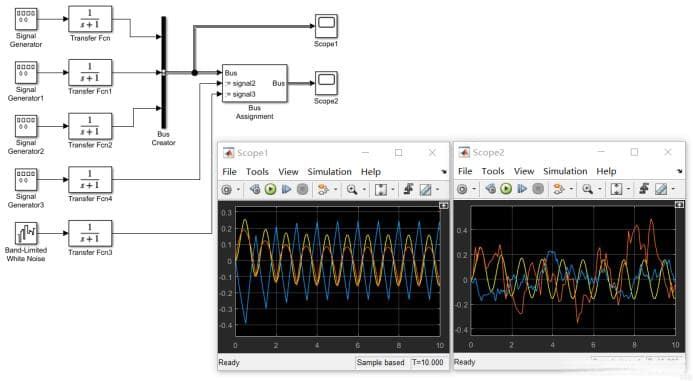Select the Transfer Fcn4 block

click(x=90, y=179)
